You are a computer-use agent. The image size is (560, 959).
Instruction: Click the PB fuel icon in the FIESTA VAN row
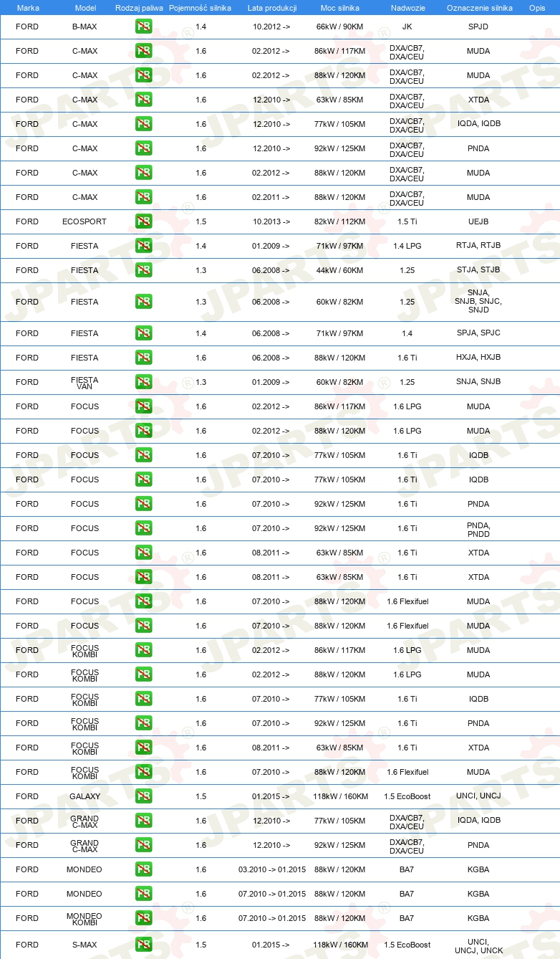tap(144, 382)
